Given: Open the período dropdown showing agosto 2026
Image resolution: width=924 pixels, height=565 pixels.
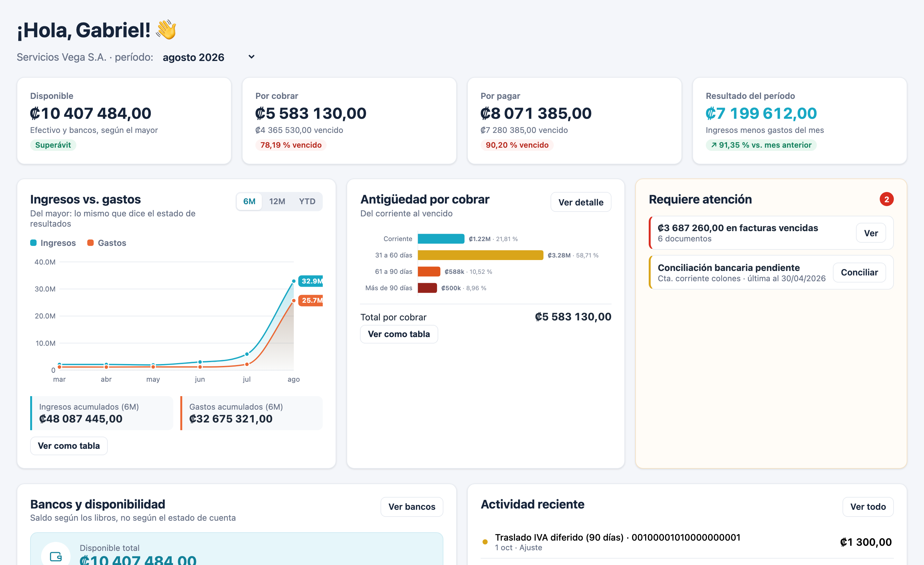Looking at the screenshot, I should [209, 57].
